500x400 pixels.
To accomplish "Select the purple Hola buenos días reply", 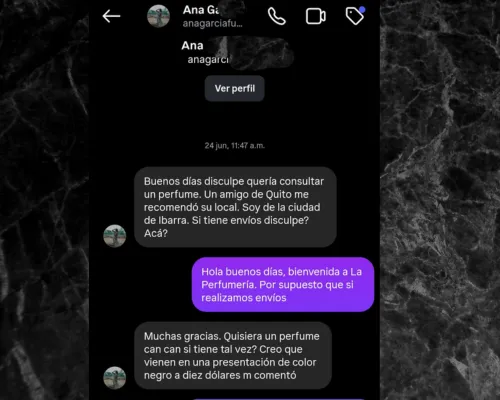I will pyautogui.click(x=283, y=284).
